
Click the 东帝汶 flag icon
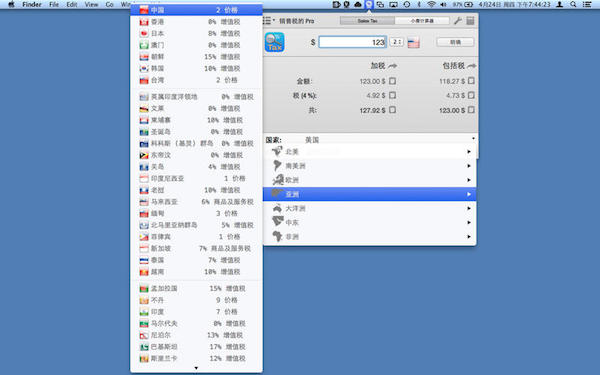coord(144,155)
